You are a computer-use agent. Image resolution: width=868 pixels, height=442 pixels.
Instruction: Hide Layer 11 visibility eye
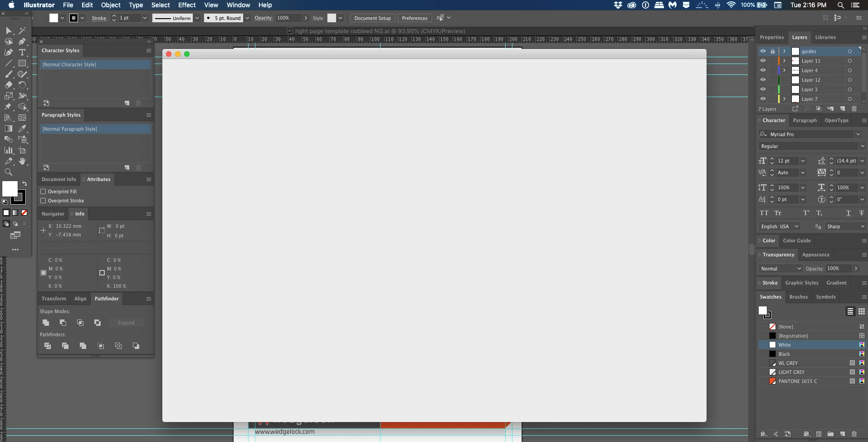[x=763, y=61]
